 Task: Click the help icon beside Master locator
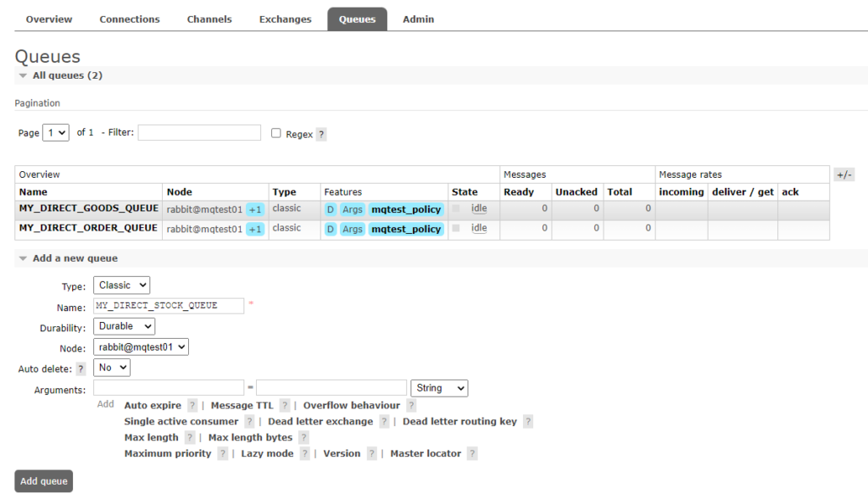click(472, 454)
